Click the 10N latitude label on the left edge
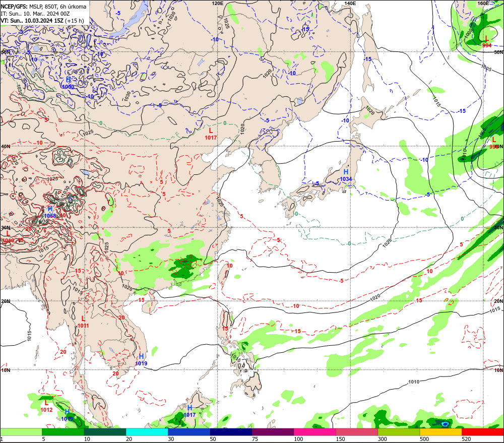The image size is (504, 443). pyautogui.click(x=6, y=370)
